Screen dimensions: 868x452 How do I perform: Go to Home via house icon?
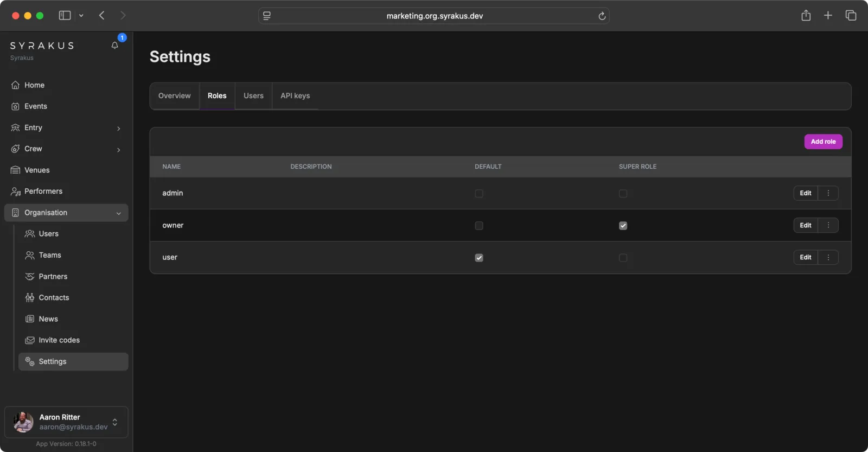click(15, 85)
